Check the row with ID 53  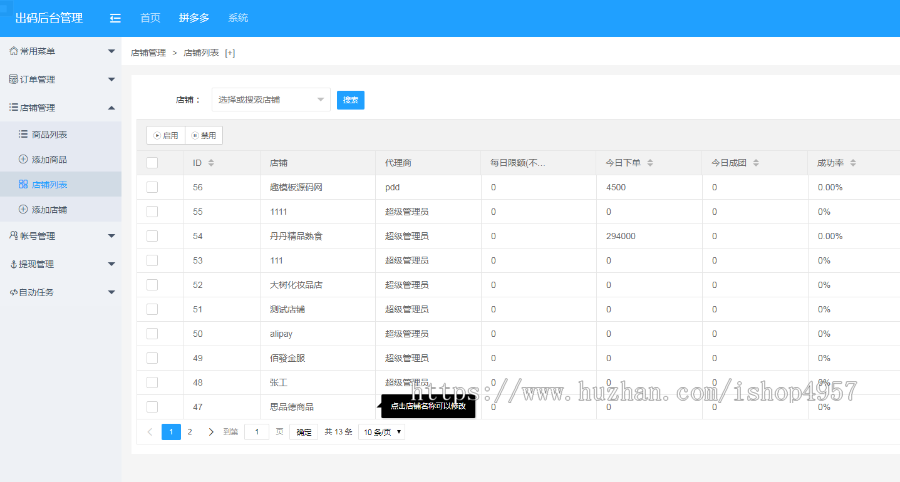[x=152, y=261]
